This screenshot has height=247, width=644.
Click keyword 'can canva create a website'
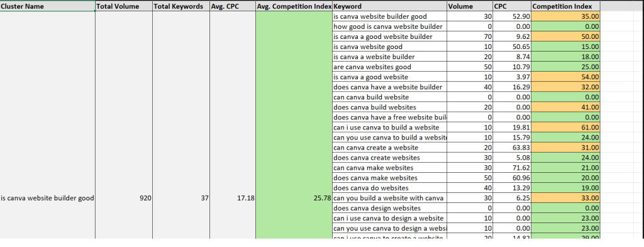pyautogui.click(x=389, y=147)
